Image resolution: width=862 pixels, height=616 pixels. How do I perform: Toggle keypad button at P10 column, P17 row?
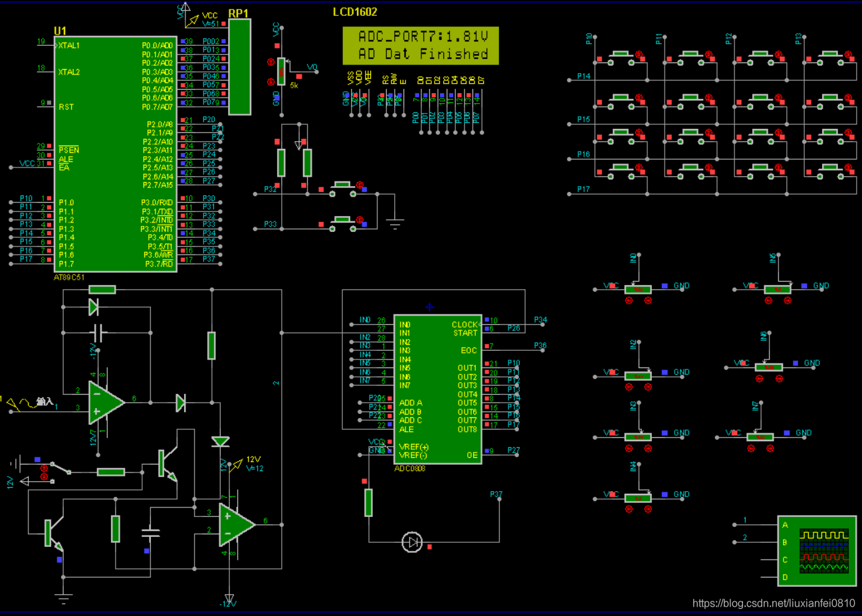pyautogui.click(x=621, y=171)
